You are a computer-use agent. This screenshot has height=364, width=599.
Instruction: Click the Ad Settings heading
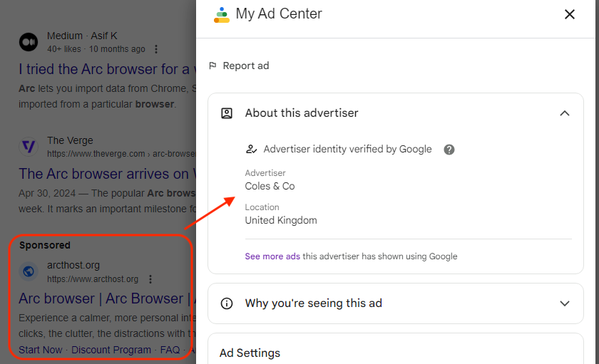click(250, 353)
